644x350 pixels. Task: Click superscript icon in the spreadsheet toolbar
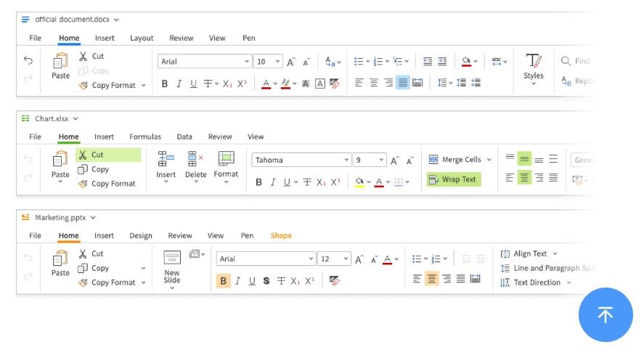click(335, 182)
